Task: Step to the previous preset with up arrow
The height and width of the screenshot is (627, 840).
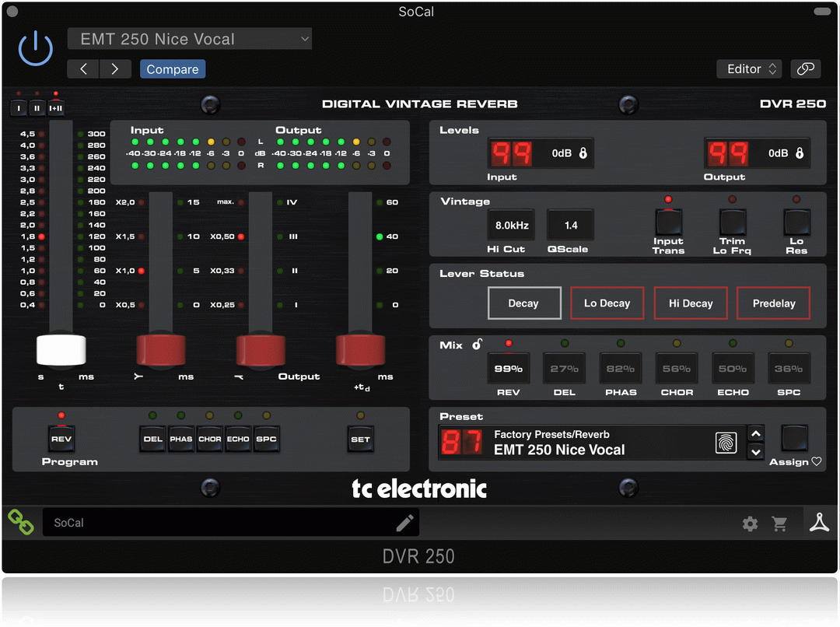Action: pyautogui.click(x=754, y=434)
